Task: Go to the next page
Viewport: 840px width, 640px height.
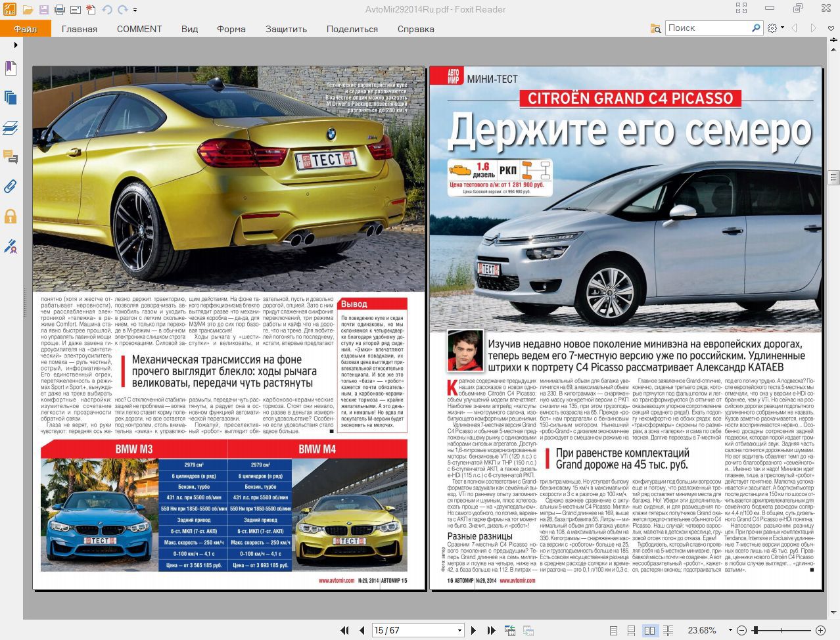Action: [x=473, y=630]
